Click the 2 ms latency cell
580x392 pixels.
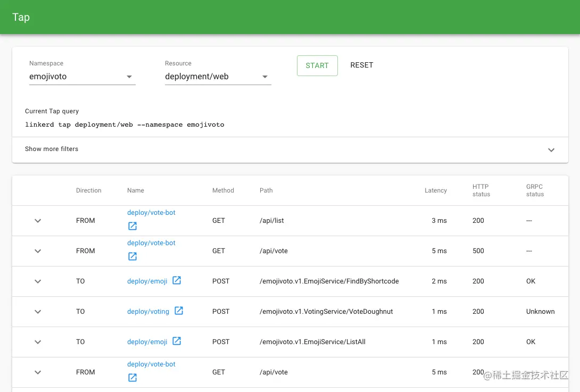[439, 281]
